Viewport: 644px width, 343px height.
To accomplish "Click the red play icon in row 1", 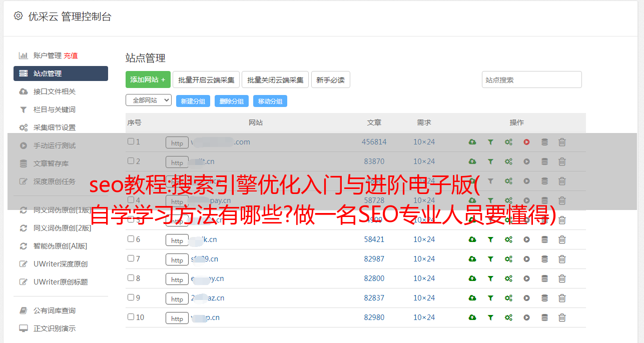I will pos(526,142).
